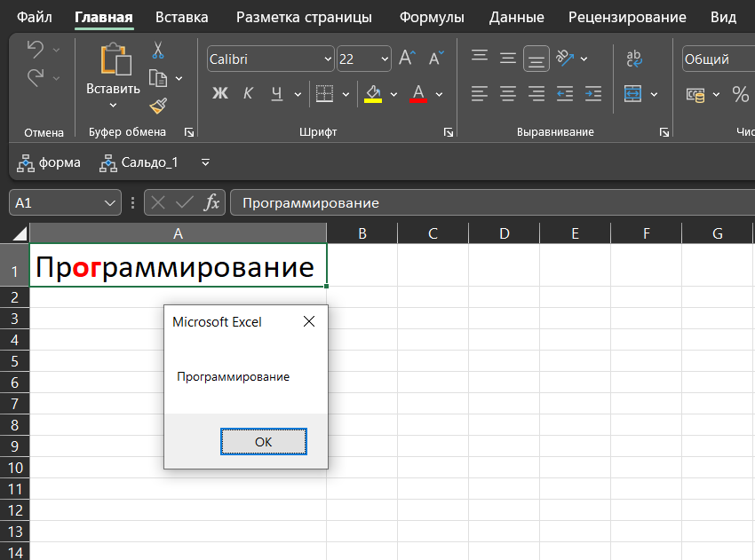Viewport: 755px width, 560px height.
Task: Open the Формулы tab
Action: [432, 18]
